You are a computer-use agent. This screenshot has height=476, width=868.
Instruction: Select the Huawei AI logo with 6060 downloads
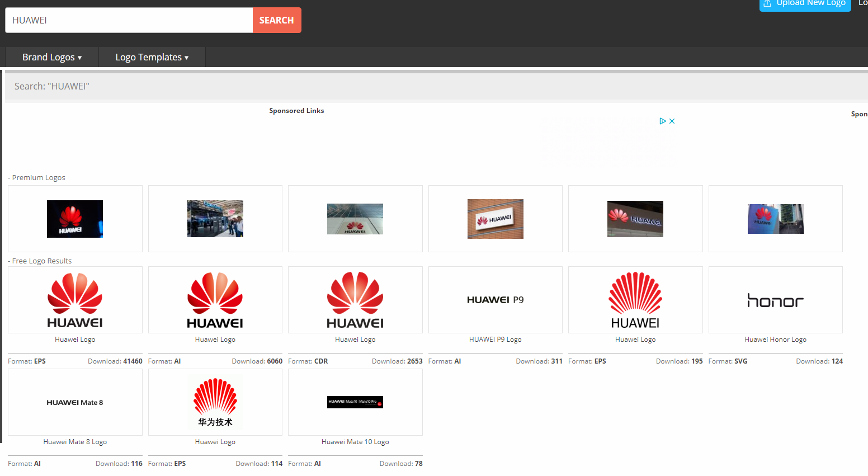(215, 300)
